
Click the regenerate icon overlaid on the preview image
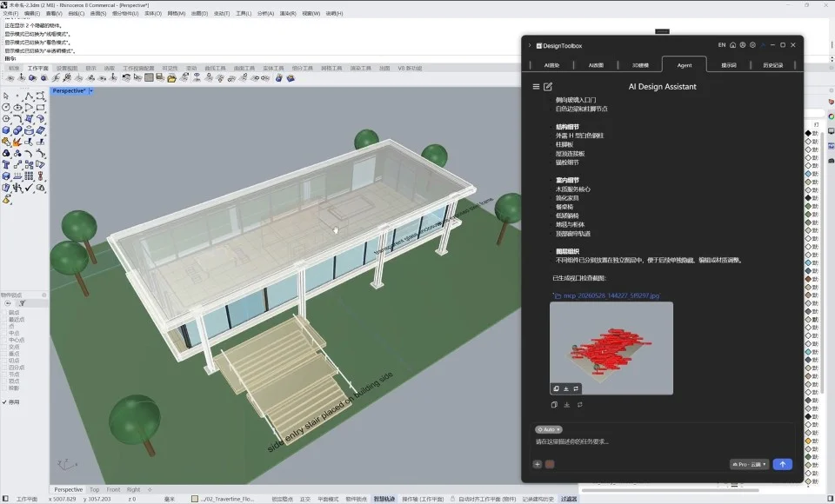[x=576, y=388]
